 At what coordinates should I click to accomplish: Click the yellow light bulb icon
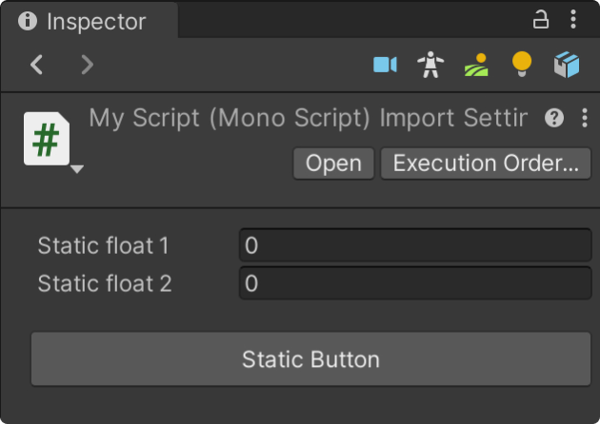coord(521,65)
